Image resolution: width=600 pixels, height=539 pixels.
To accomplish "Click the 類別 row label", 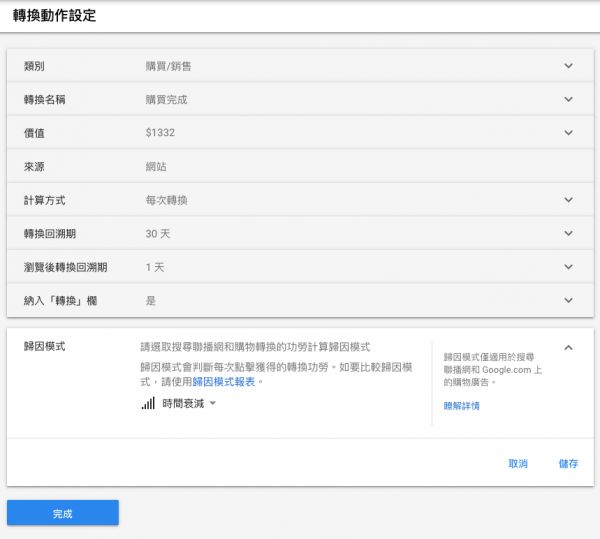I will click(34, 66).
